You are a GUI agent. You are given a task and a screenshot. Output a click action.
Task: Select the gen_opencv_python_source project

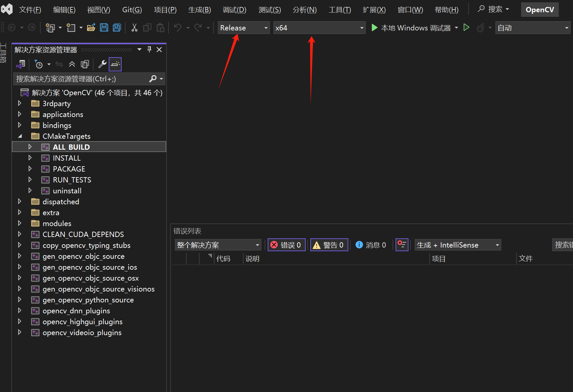[88, 300]
